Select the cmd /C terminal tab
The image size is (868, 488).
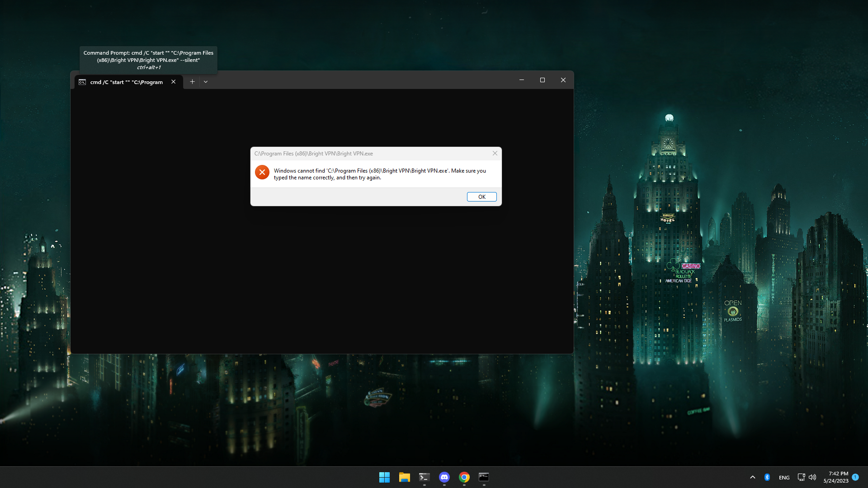pyautogui.click(x=128, y=82)
